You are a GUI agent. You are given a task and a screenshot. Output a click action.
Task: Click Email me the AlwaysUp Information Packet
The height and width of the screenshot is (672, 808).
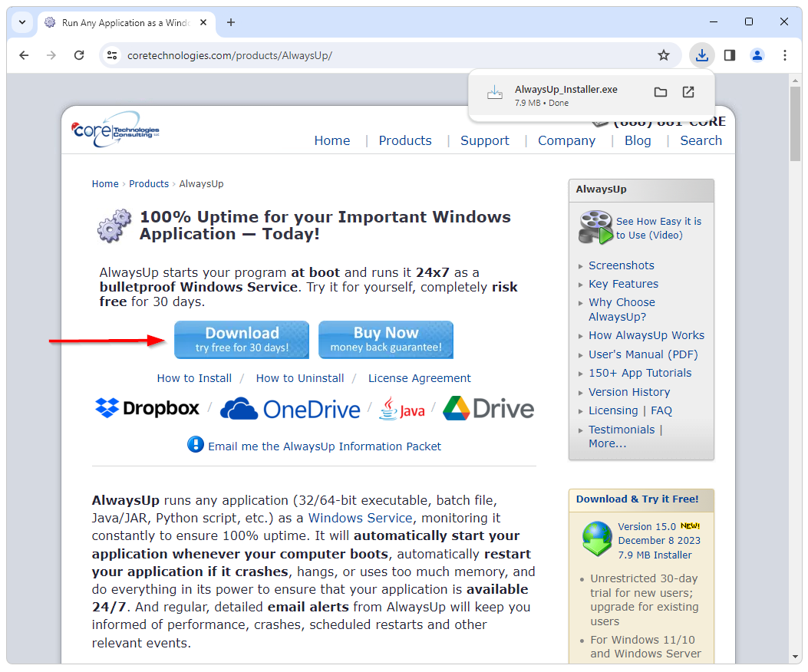point(325,446)
